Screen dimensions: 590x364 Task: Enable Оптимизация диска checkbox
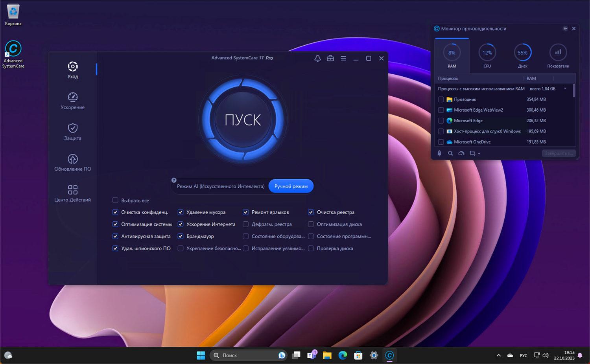(311, 224)
